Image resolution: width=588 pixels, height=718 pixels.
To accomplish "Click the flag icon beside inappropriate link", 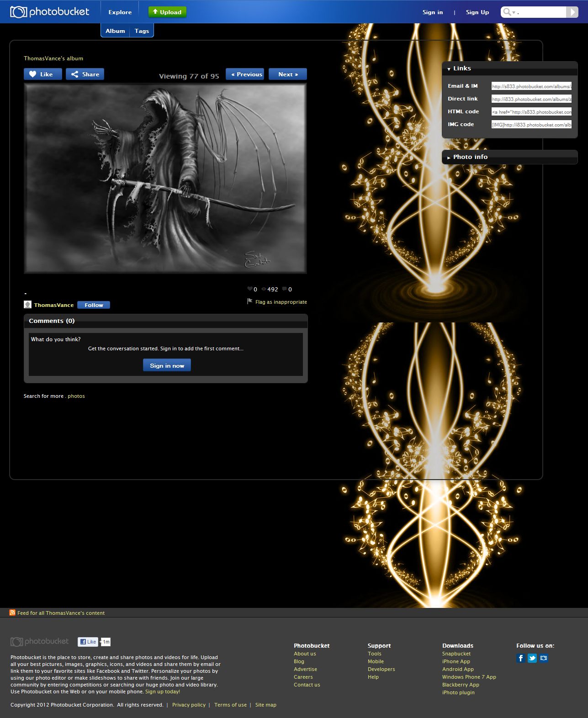I will pyautogui.click(x=249, y=301).
